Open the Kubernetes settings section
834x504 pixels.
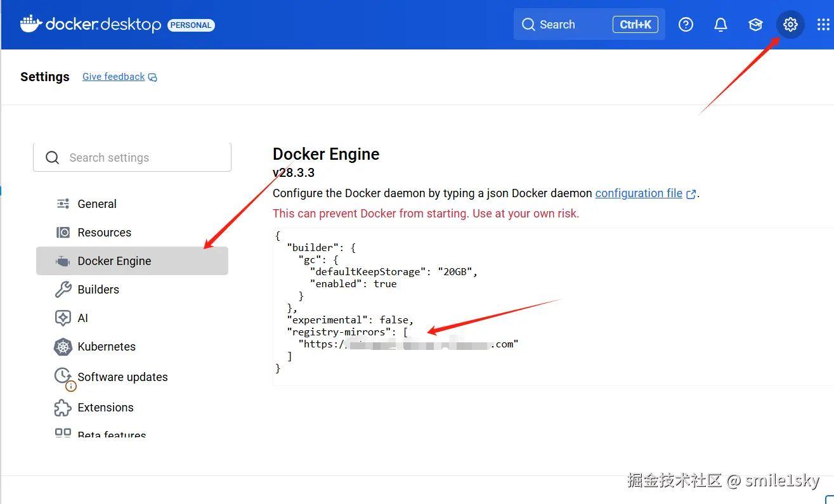(x=132, y=347)
